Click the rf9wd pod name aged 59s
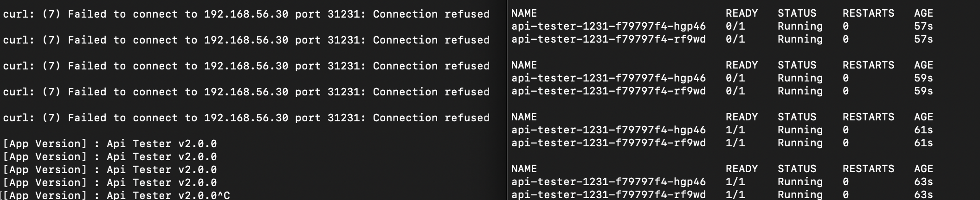The image size is (980, 200). point(608,91)
